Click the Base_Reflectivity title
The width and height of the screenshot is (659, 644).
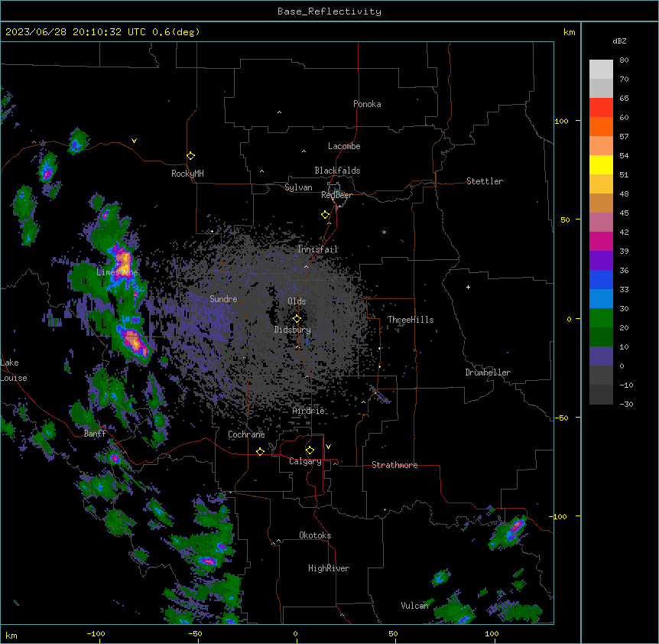tap(329, 11)
